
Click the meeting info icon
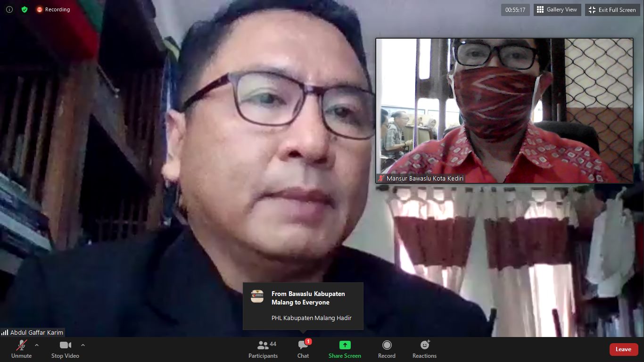tap(9, 9)
